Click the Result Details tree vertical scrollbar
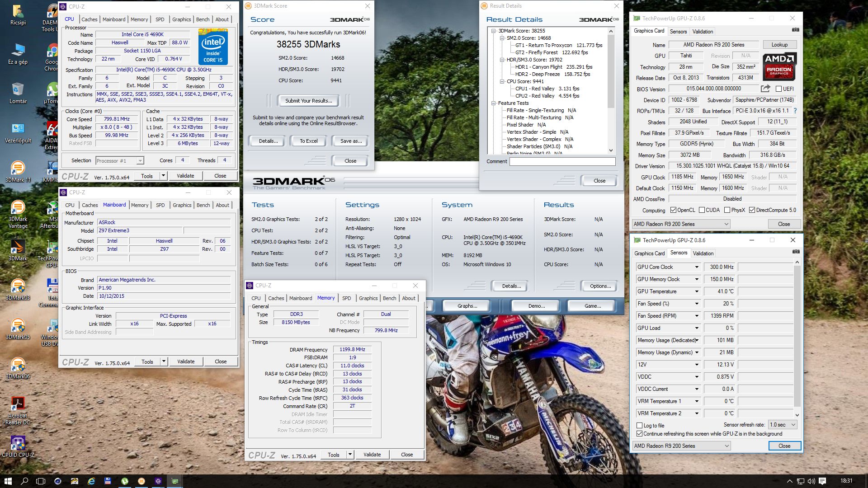 [611, 90]
